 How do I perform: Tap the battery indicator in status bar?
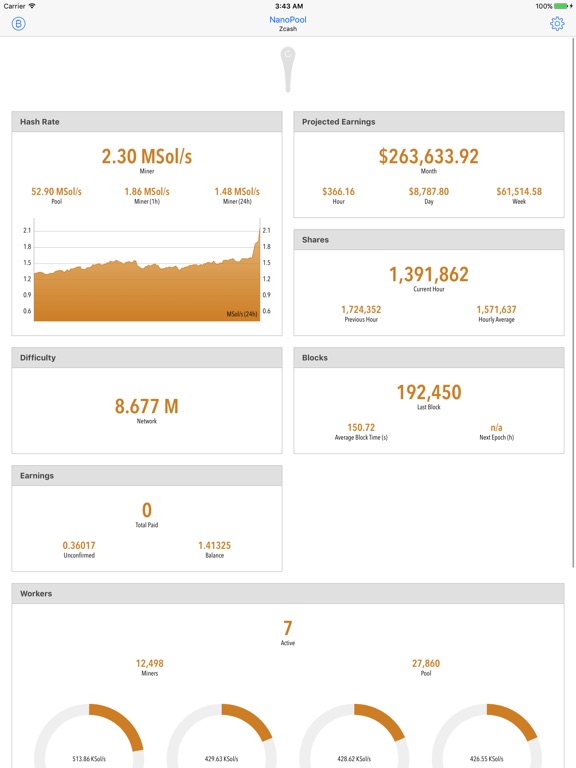[x=563, y=6]
